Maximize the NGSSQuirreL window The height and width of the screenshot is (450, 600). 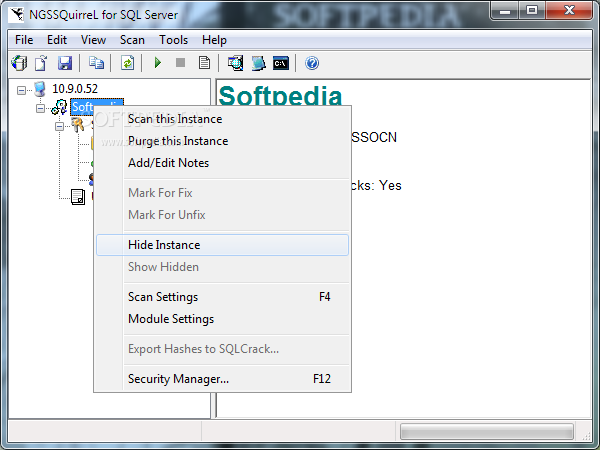click(x=532, y=11)
